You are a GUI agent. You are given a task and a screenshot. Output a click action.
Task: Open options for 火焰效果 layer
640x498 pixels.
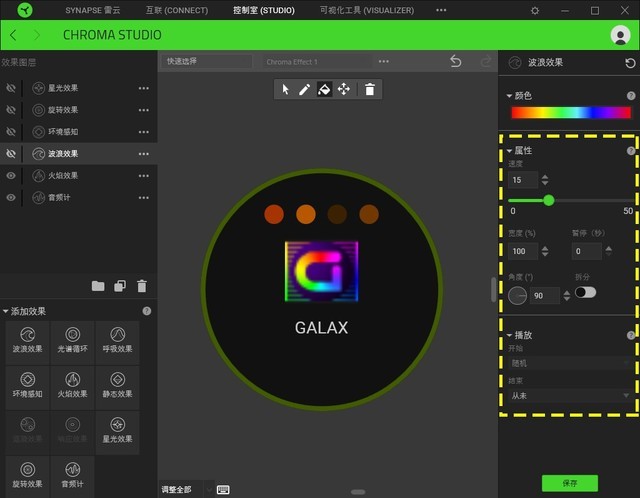[x=144, y=176]
